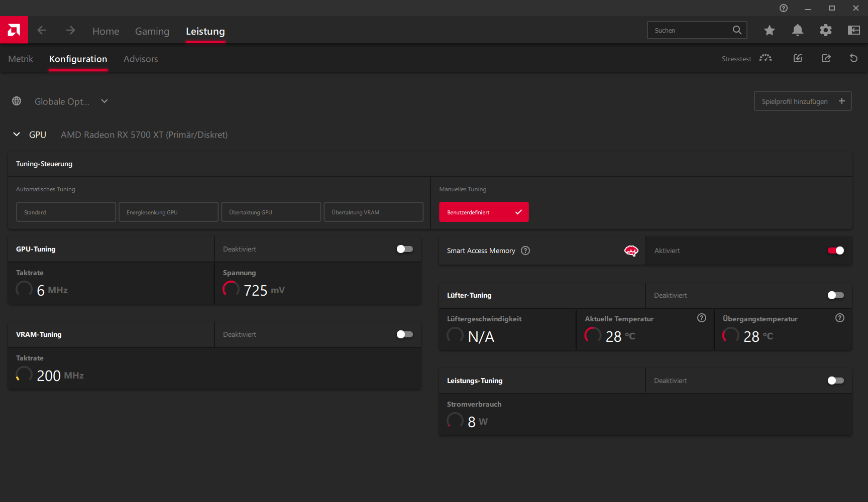Image resolution: width=868 pixels, height=502 pixels.
Task: Enable the Leistungs-Tuning toggle
Action: click(x=836, y=381)
